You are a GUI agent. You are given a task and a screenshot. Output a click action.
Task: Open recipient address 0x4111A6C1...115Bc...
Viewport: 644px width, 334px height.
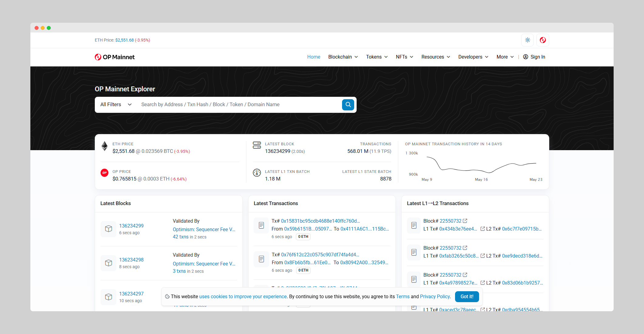click(365, 229)
